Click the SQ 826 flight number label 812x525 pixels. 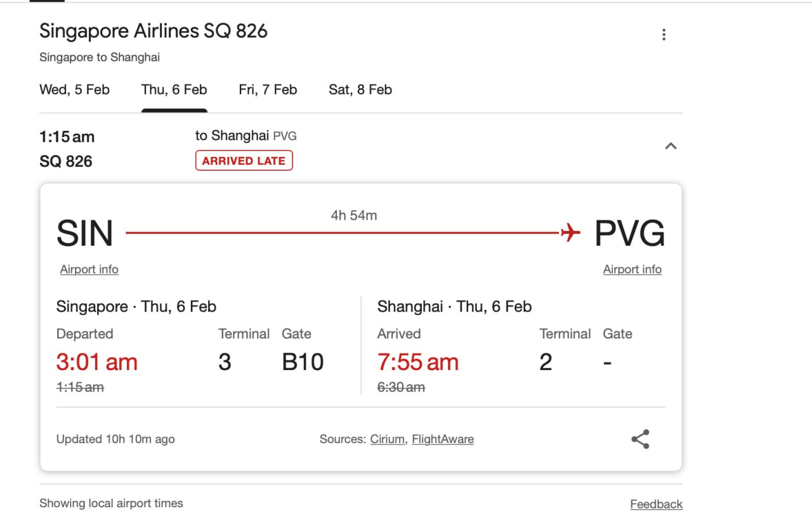67,161
